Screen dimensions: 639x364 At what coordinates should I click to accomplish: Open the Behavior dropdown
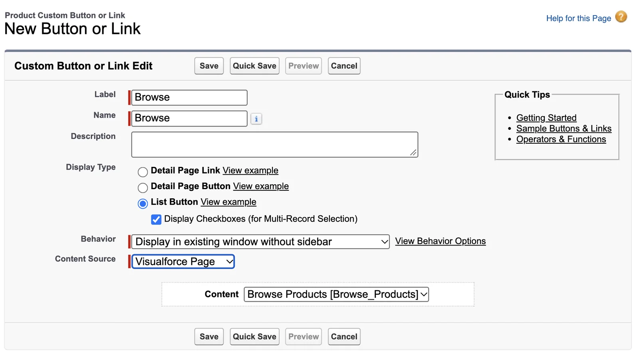(260, 242)
